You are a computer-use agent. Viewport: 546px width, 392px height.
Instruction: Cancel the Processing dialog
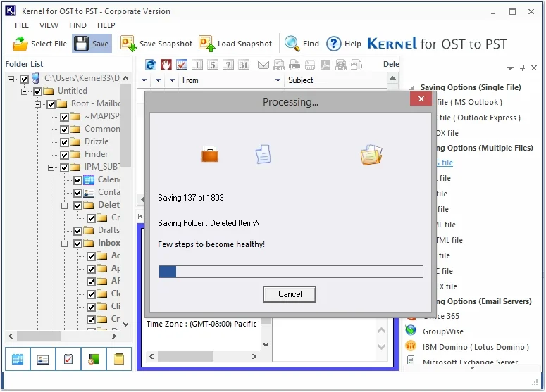click(x=290, y=294)
